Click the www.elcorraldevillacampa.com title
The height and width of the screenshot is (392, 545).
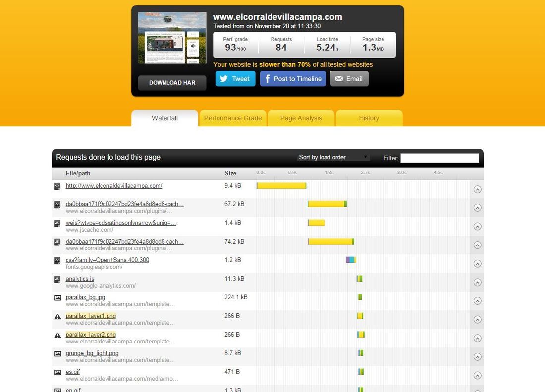click(x=277, y=17)
